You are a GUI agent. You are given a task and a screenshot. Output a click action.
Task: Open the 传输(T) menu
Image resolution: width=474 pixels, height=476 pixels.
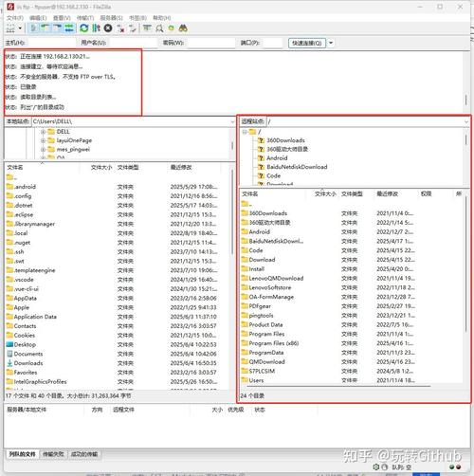[x=85, y=18]
